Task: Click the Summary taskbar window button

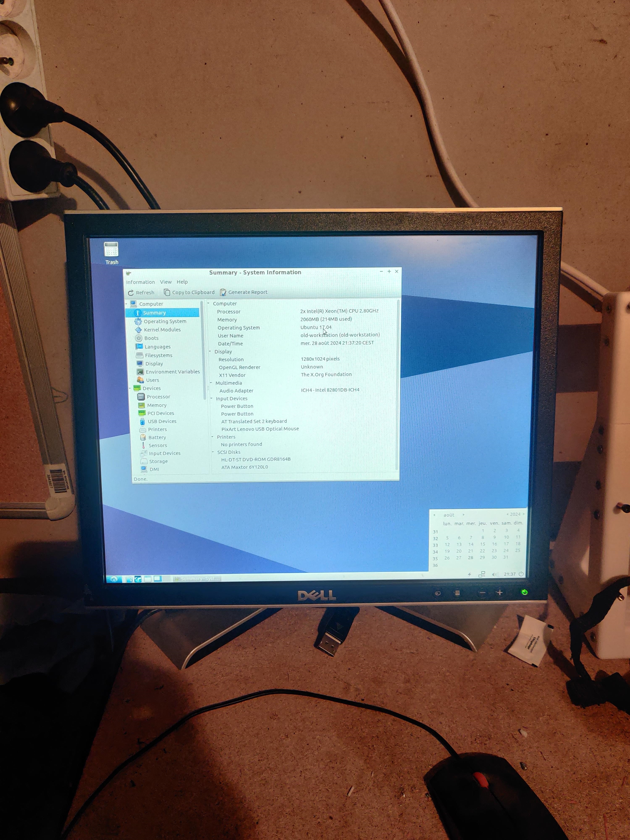Action: [x=197, y=579]
